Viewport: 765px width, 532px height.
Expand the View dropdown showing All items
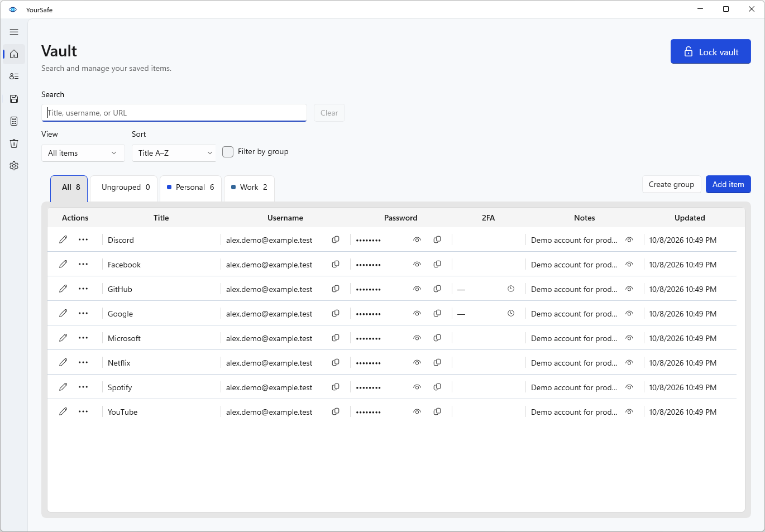(83, 153)
